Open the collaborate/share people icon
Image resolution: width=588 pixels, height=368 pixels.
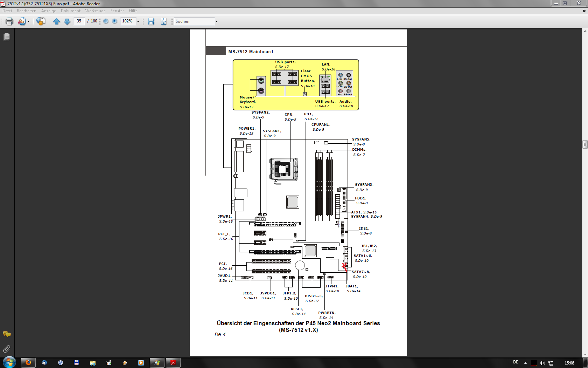pyautogui.click(x=22, y=21)
